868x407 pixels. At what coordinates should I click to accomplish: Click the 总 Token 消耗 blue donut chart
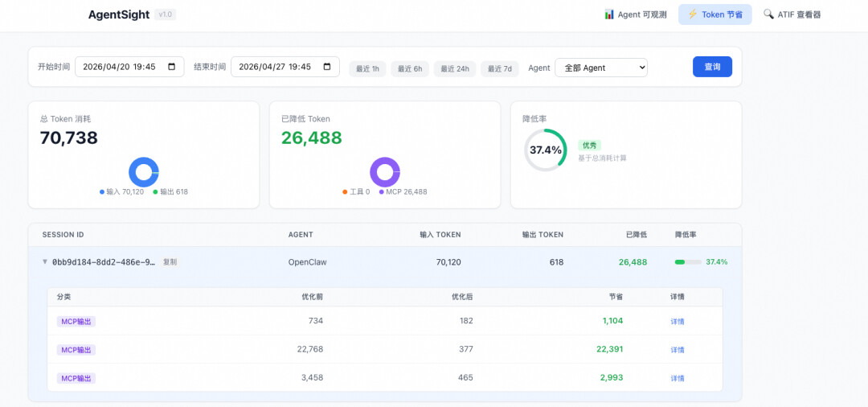pos(144,172)
